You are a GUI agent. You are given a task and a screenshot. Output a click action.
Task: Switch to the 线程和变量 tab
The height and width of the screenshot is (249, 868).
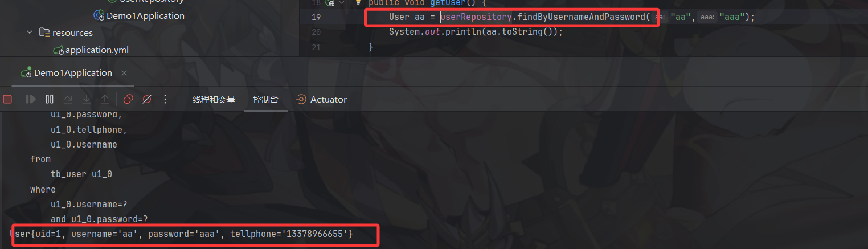pos(214,99)
